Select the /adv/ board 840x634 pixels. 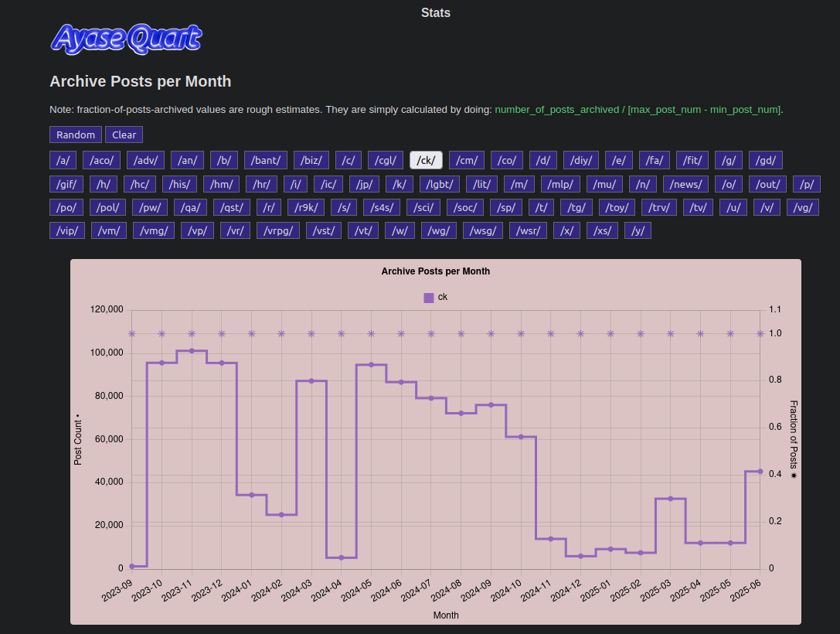(x=146, y=160)
